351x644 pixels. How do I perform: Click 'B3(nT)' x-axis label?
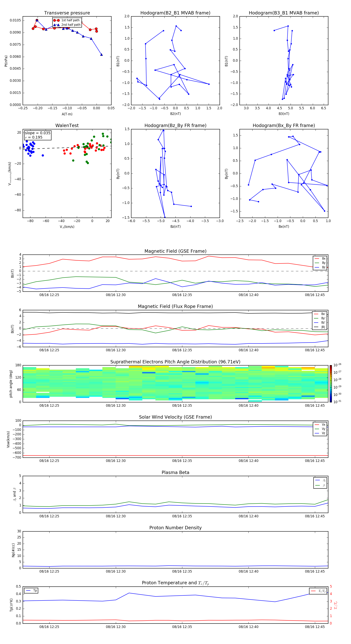[x=284, y=114]
